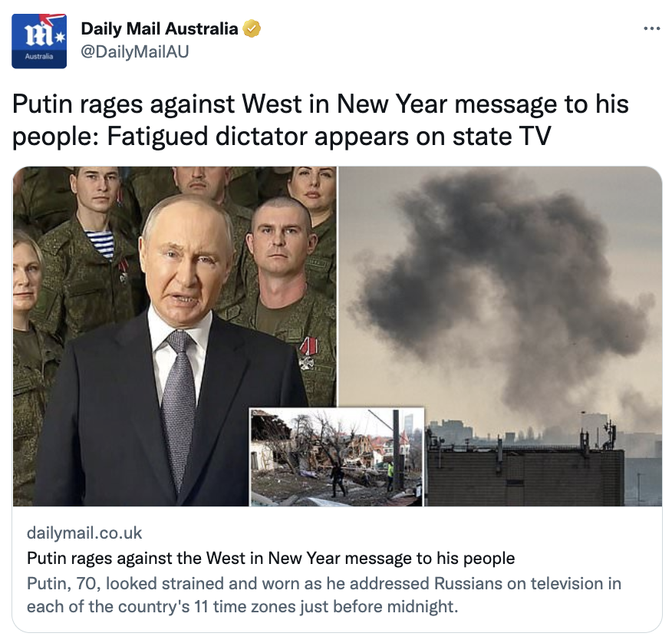
Task: Open the card headline 'Putin rages against the West'
Action: [271, 558]
